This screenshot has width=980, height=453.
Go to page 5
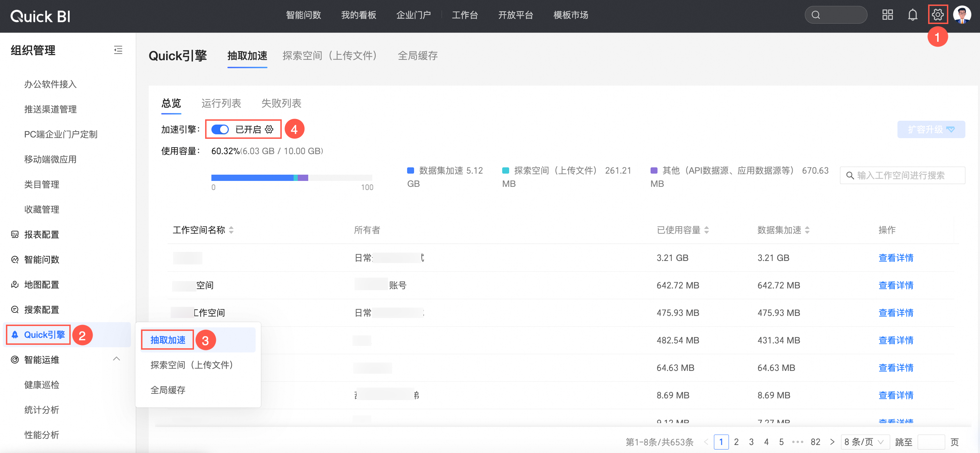(x=781, y=442)
